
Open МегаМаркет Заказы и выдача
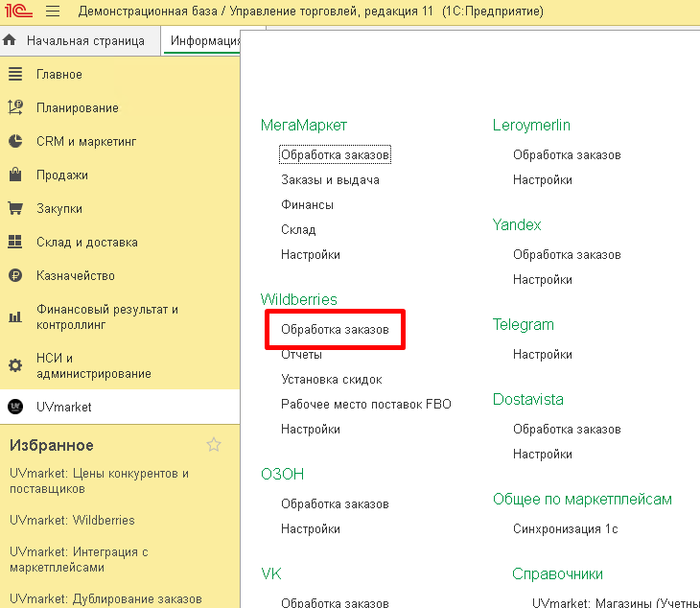click(x=330, y=179)
